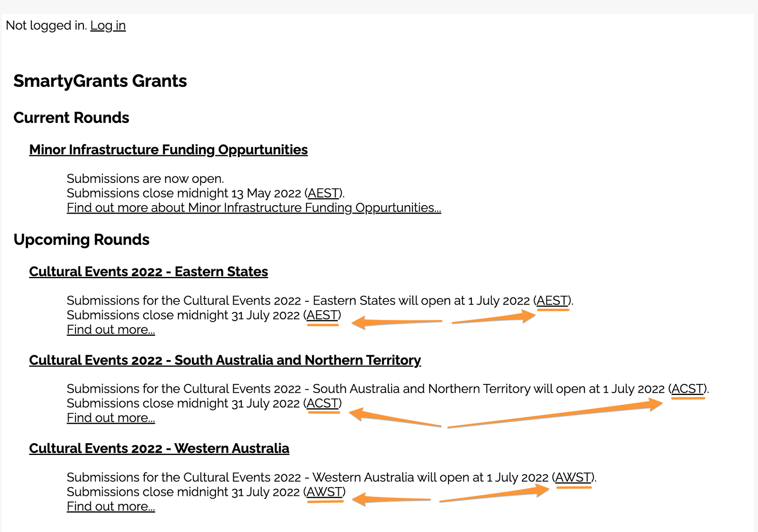The width and height of the screenshot is (758, 532).
Task: Click the Current Rounds section heading
Action: pos(71,118)
